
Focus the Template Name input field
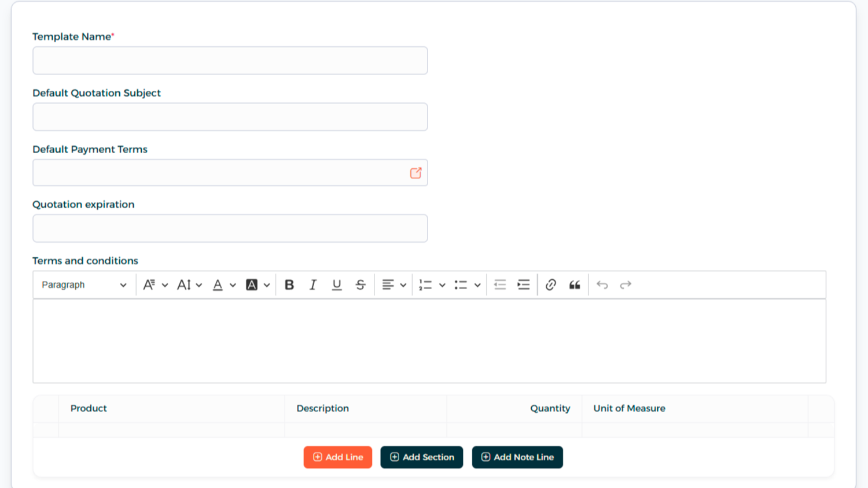click(x=230, y=61)
